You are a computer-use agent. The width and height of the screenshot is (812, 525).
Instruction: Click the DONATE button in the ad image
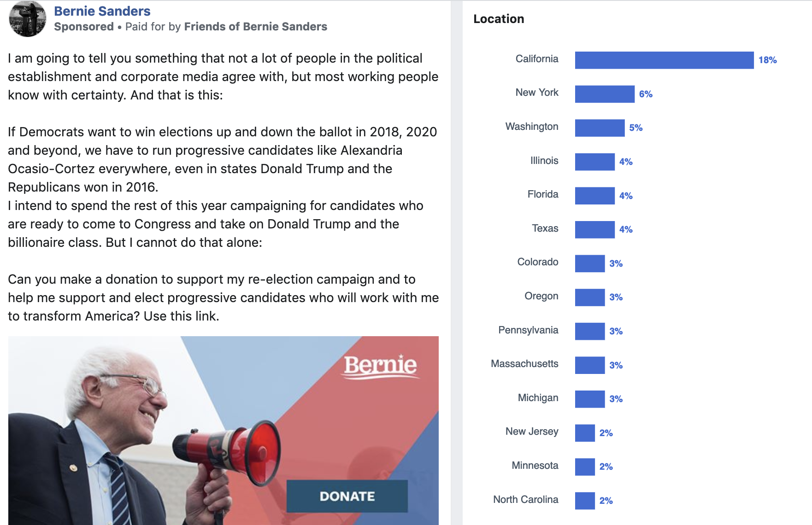(x=347, y=496)
